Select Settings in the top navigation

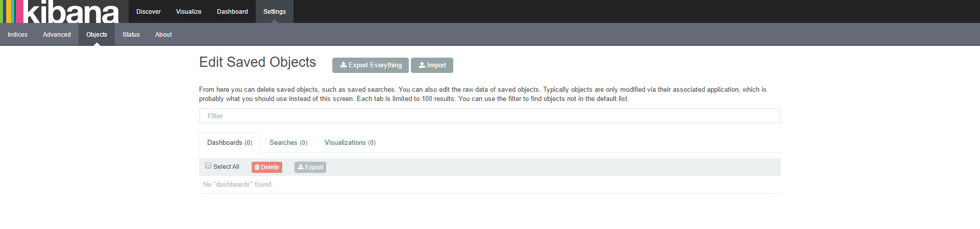click(x=275, y=12)
